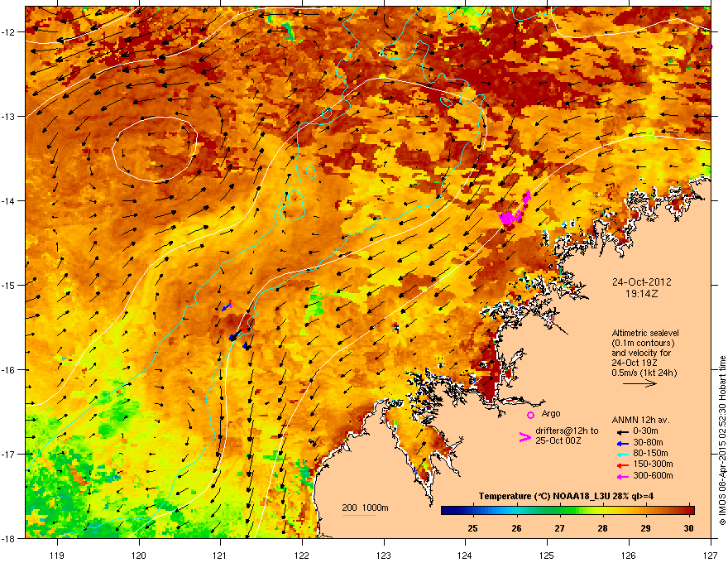Click the longitude axis label 123
This screenshot has width=728, height=563.
click(x=384, y=555)
